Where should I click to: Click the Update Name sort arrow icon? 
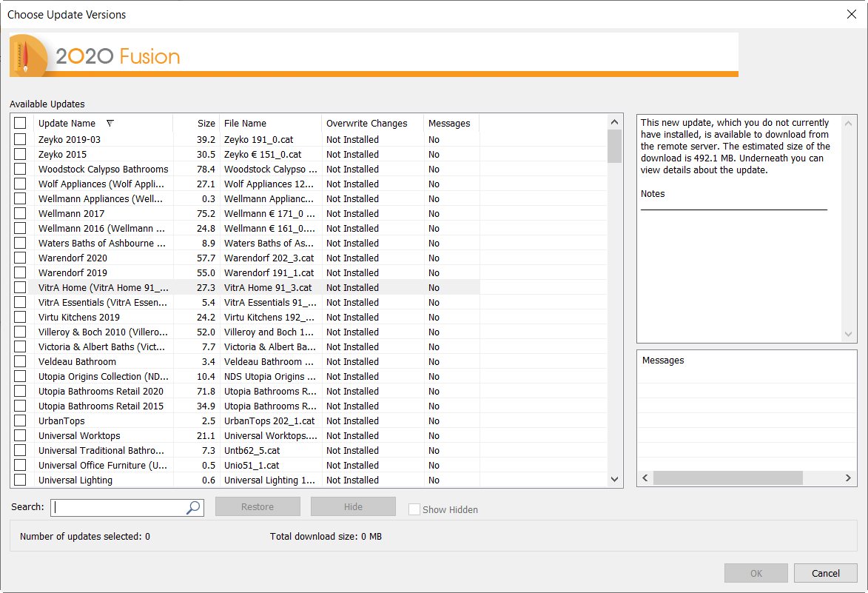tap(110, 123)
